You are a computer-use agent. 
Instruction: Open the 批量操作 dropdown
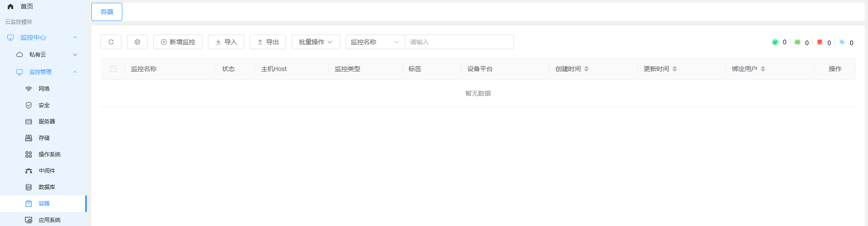316,42
